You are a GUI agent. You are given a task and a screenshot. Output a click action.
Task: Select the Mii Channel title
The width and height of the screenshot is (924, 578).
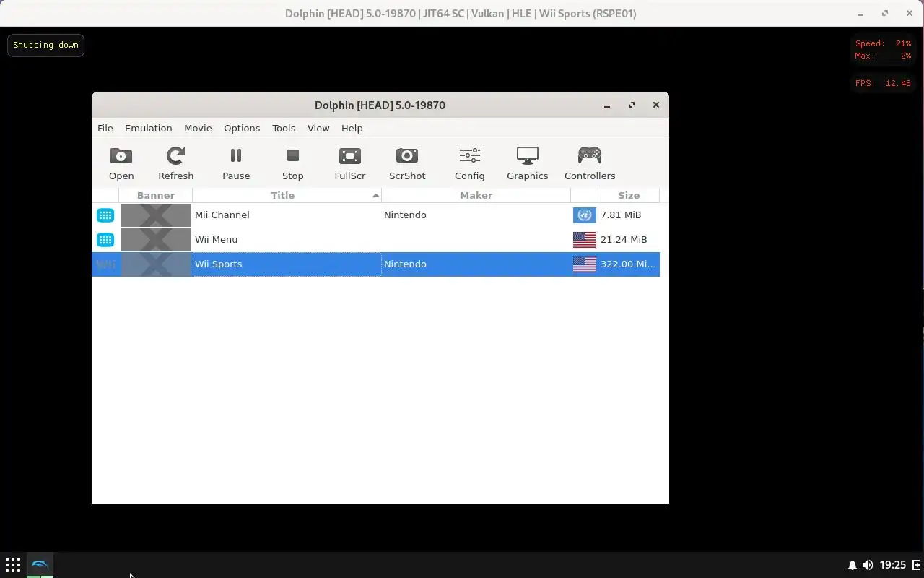coord(222,215)
